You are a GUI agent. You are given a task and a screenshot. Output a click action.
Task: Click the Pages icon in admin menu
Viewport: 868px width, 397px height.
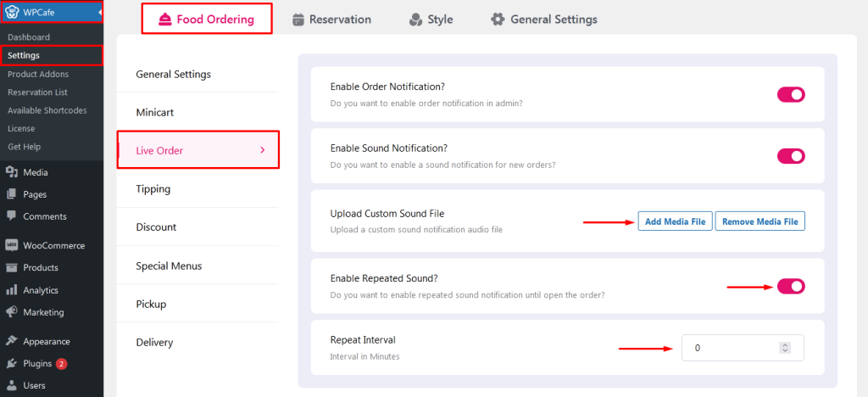click(12, 194)
